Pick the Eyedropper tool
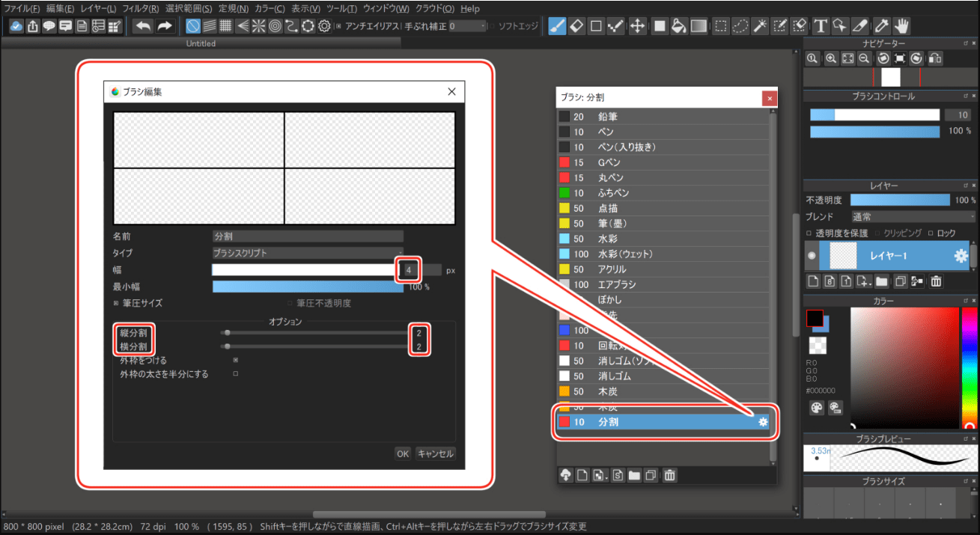Viewport: 980px width, 535px height. (881, 26)
